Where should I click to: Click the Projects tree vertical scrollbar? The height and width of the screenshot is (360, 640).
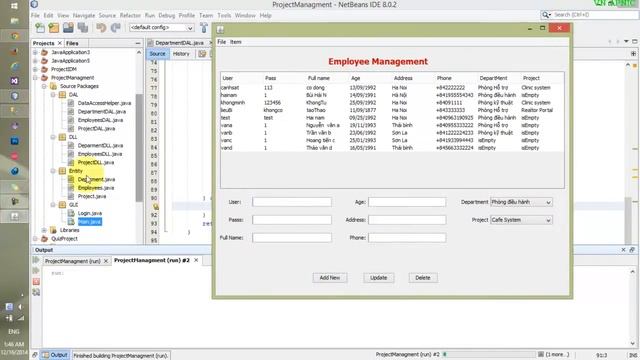tap(139, 147)
